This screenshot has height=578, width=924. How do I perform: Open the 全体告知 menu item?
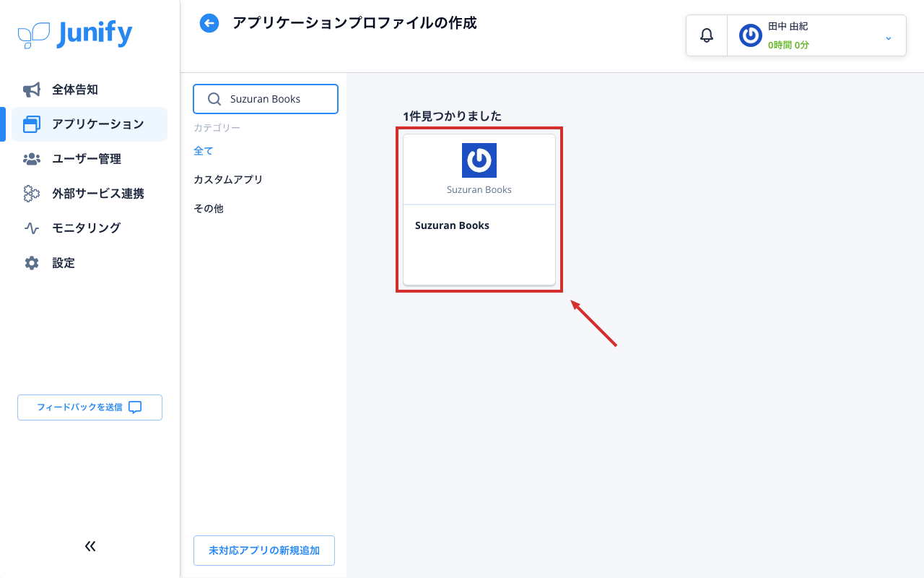(x=90, y=90)
